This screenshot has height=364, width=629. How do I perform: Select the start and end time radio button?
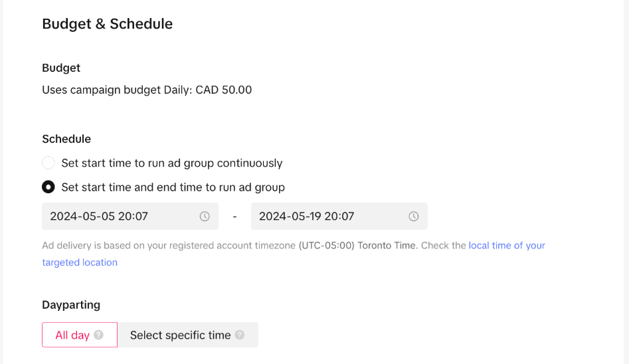48,187
